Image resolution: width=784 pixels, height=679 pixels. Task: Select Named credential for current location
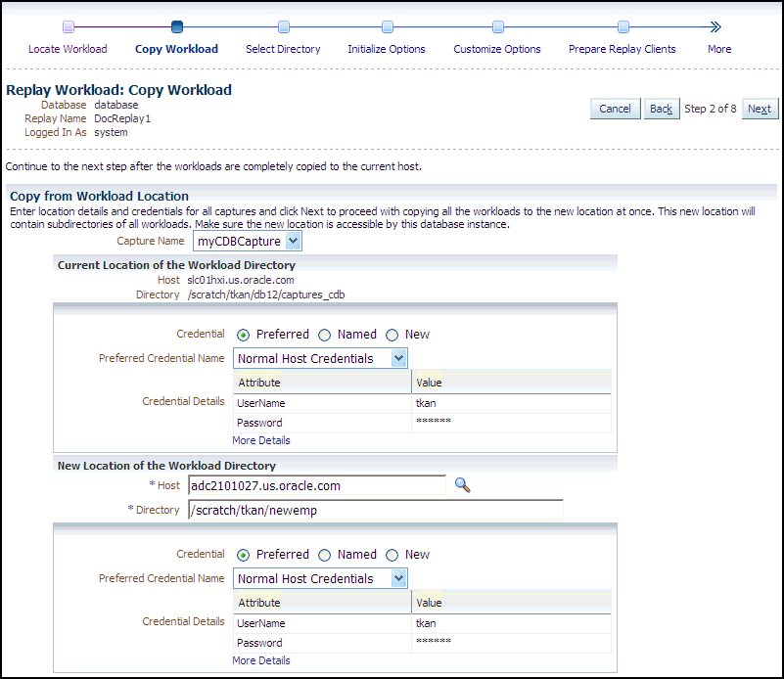point(325,335)
